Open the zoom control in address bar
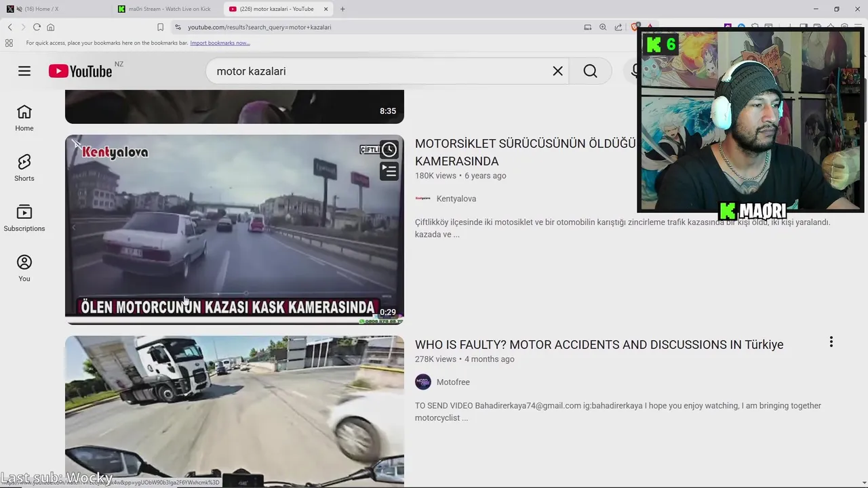 [603, 27]
